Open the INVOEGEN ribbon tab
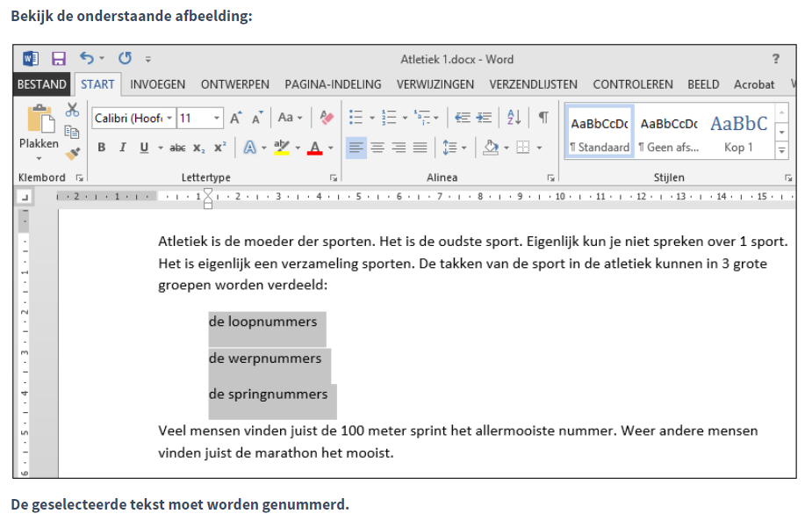 [158, 84]
